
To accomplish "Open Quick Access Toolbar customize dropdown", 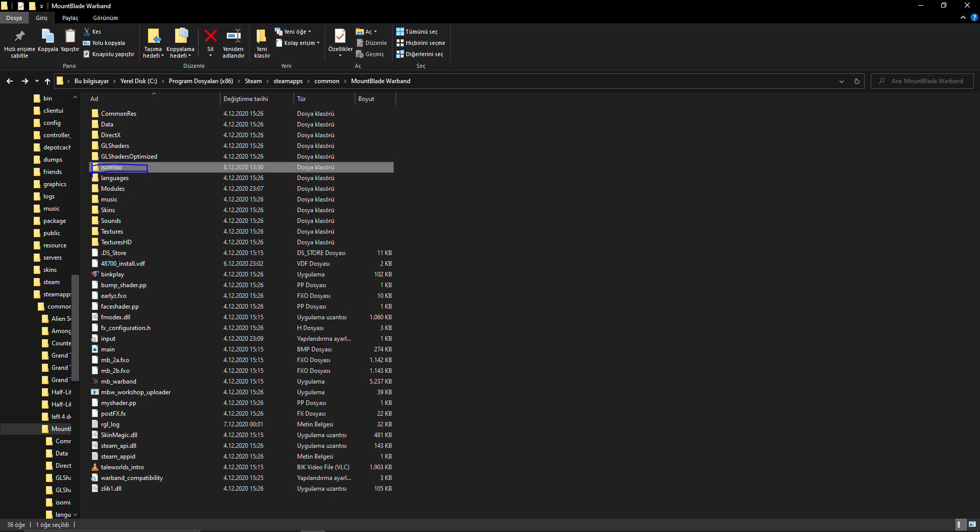I will [42, 6].
